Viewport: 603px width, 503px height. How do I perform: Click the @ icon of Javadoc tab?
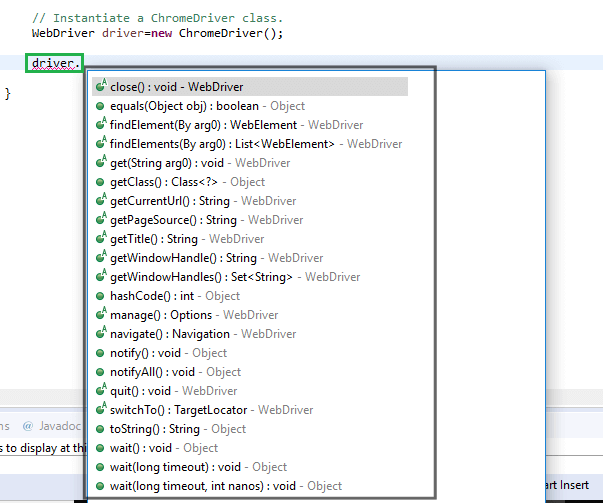[x=27, y=426]
